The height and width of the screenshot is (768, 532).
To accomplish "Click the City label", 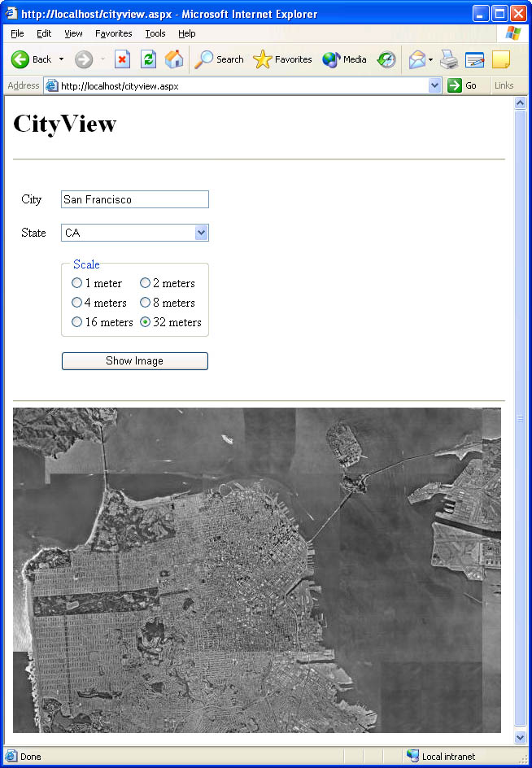I will pyautogui.click(x=32, y=199).
